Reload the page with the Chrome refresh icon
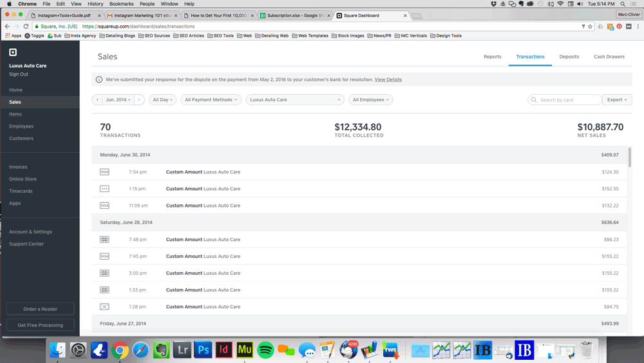 click(x=26, y=26)
